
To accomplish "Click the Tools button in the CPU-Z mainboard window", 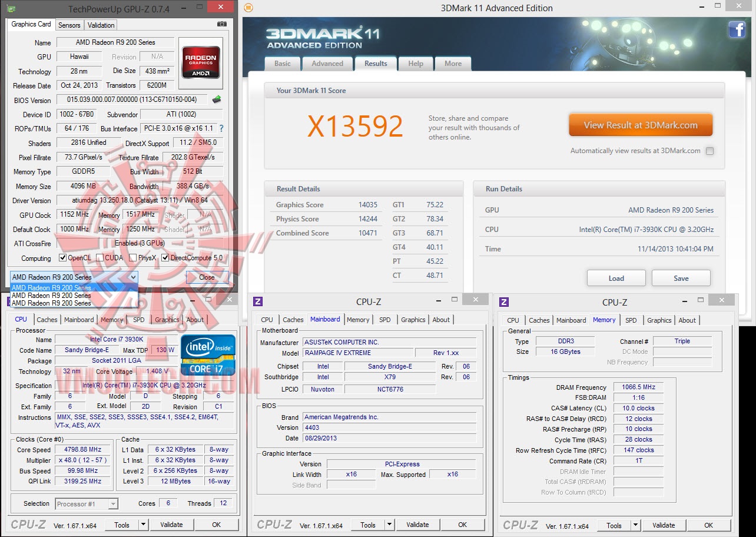I will 368,525.
